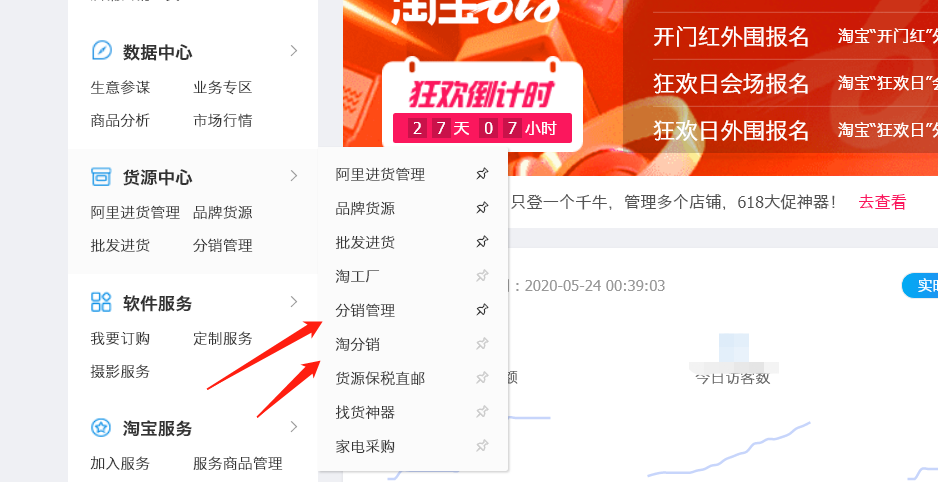
Task: Click the 货源中心 box icon
Action: click(101, 176)
